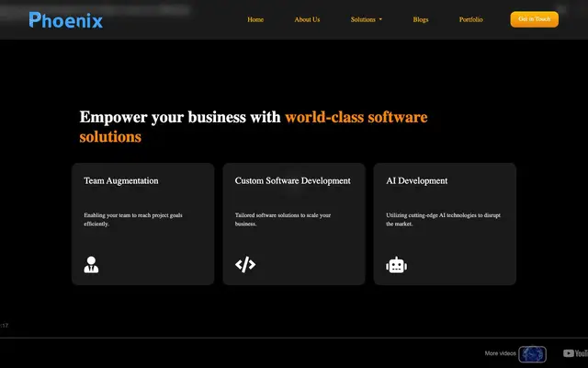
Task: Click the Phoenix logo
Action: [x=65, y=20]
